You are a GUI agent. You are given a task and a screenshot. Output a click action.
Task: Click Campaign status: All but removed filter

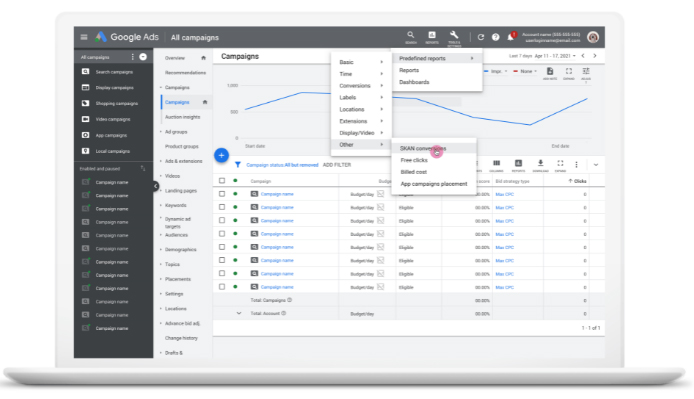pyautogui.click(x=282, y=165)
